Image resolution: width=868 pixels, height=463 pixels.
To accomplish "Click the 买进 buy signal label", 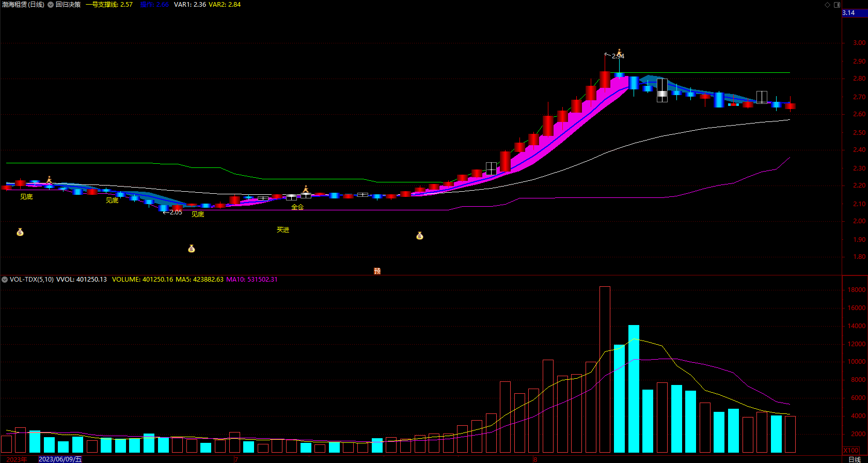I will pos(283,230).
